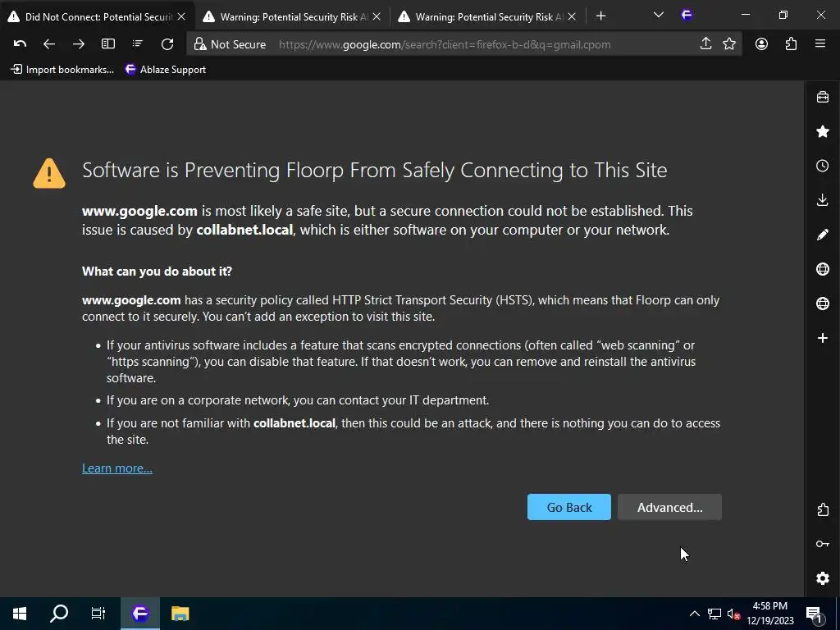Reload the current page
Viewport: 840px width, 630px height.
pyautogui.click(x=167, y=44)
